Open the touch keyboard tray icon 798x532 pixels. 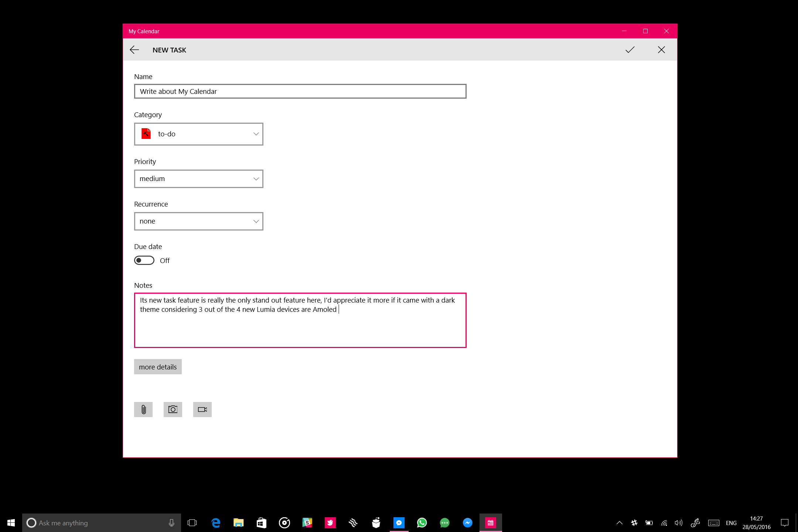click(x=714, y=523)
